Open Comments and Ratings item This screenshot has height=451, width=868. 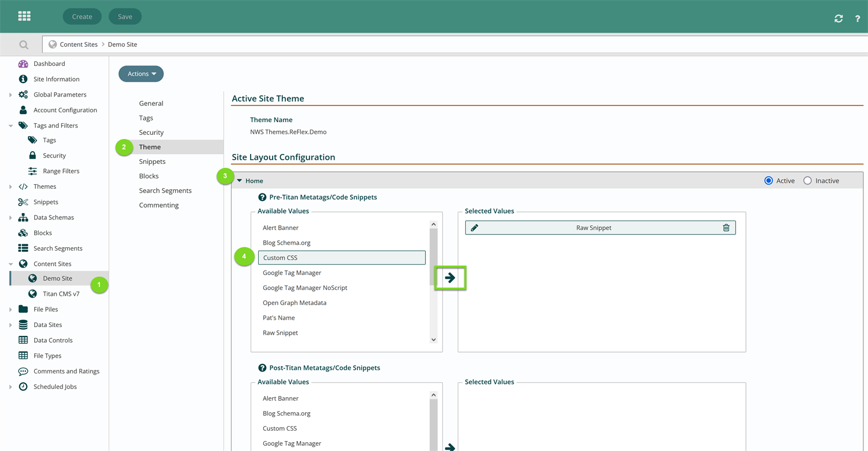(x=66, y=372)
